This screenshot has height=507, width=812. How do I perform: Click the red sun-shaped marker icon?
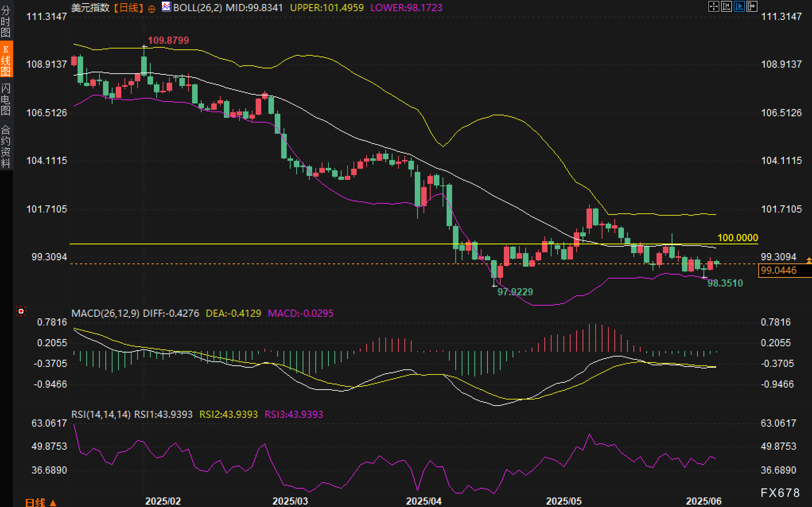(x=21, y=311)
